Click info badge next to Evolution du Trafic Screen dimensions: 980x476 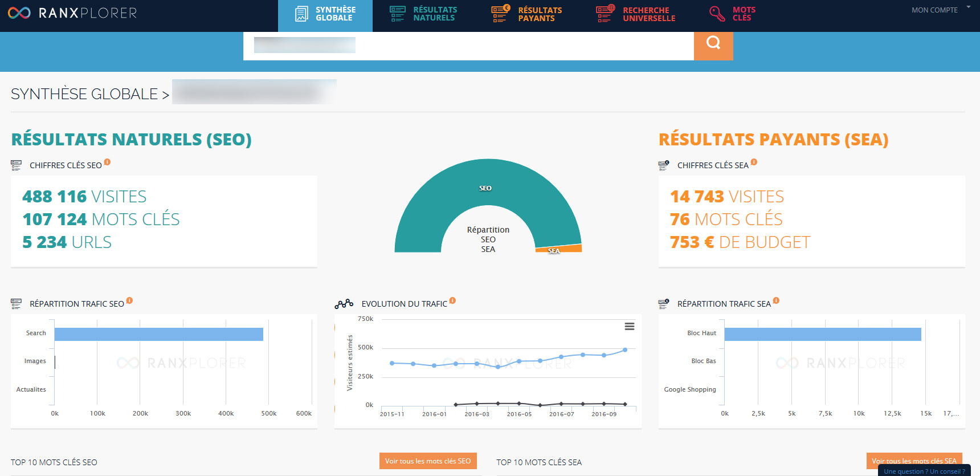pyautogui.click(x=452, y=300)
